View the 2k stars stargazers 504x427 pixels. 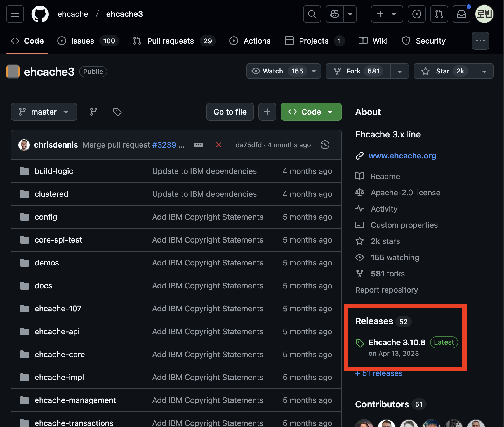(378, 241)
